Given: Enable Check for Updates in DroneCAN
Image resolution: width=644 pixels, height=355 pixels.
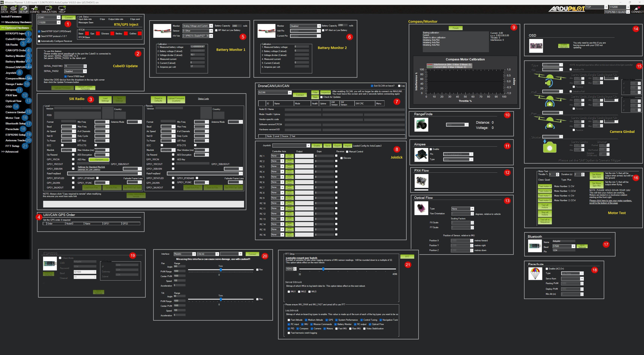Looking at the screenshot, I should click(322, 97).
